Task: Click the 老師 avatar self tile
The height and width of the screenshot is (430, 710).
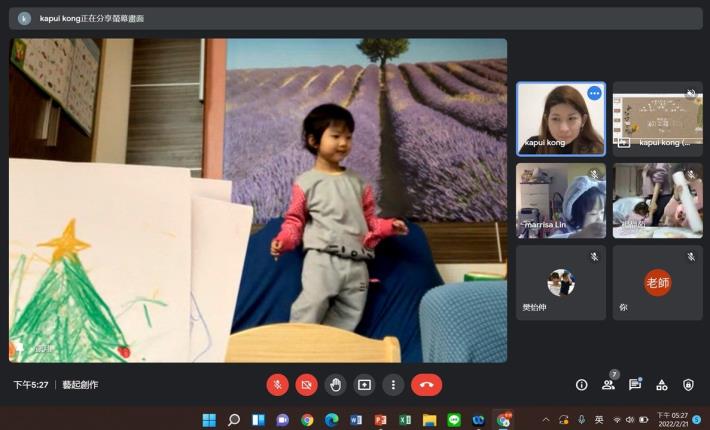Action: [657, 282]
